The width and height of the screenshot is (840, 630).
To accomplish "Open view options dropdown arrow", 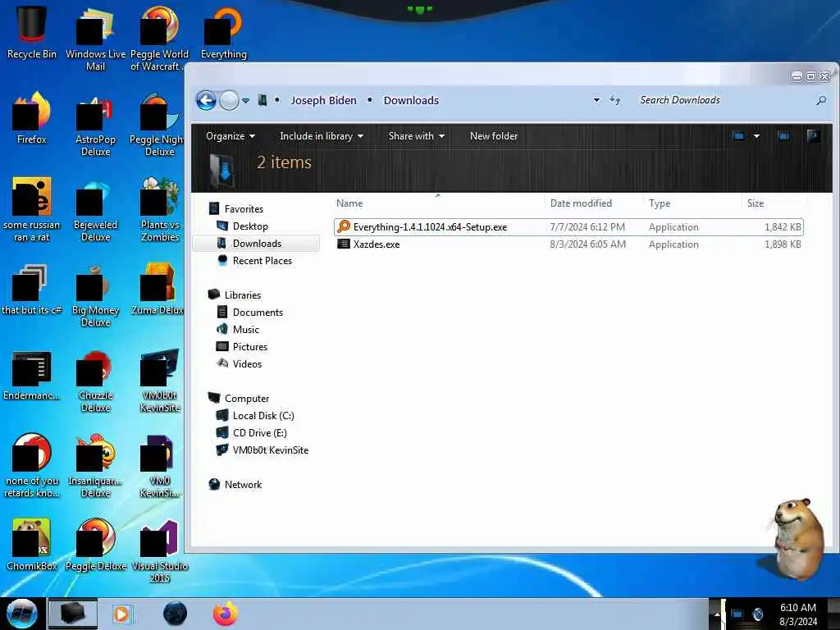I will pyautogui.click(x=756, y=136).
